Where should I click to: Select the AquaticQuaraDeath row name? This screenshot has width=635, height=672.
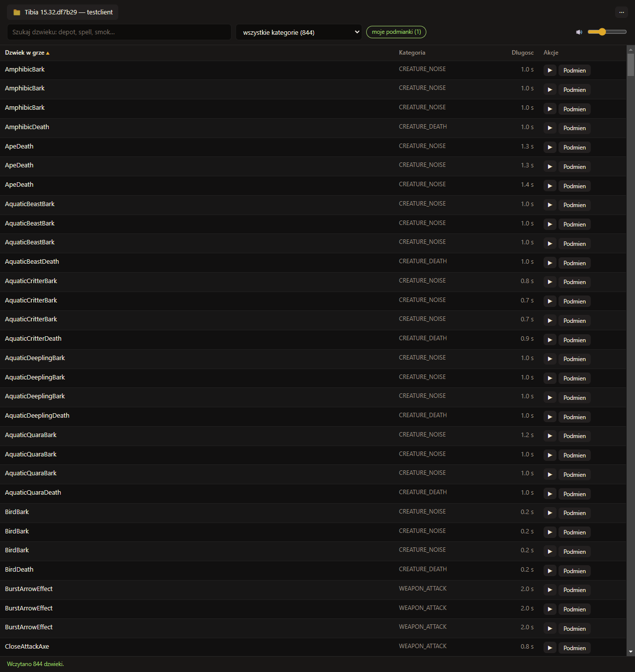[33, 493]
